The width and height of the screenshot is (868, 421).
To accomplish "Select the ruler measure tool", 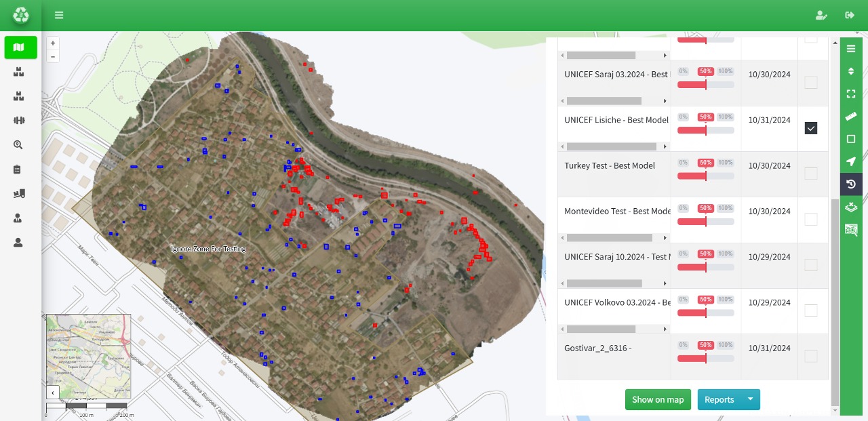I will coord(851,117).
